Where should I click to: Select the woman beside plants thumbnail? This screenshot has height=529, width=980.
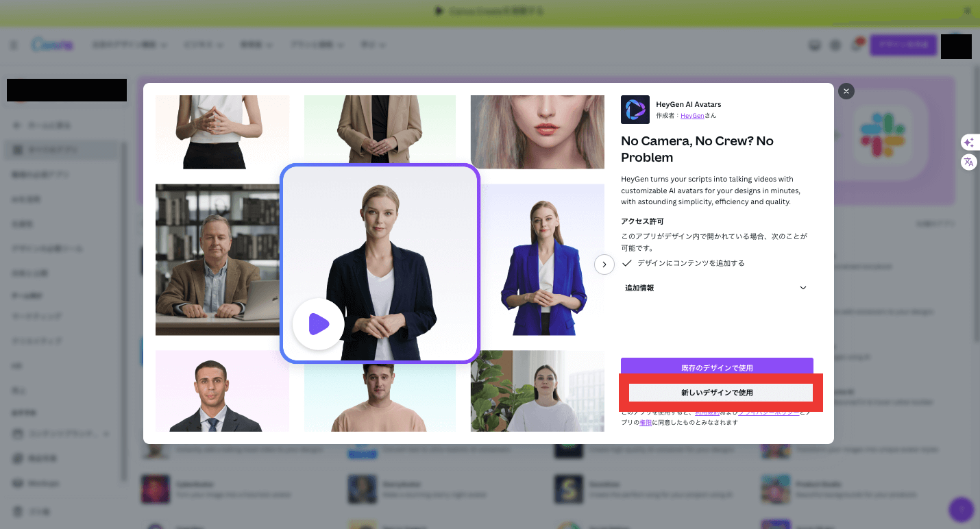tap(537, 391)
